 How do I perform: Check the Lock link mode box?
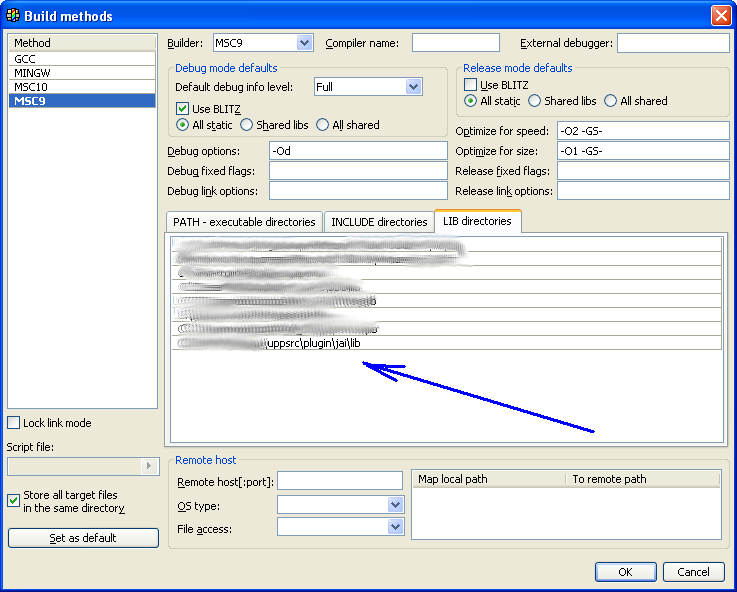pos(14,423)
